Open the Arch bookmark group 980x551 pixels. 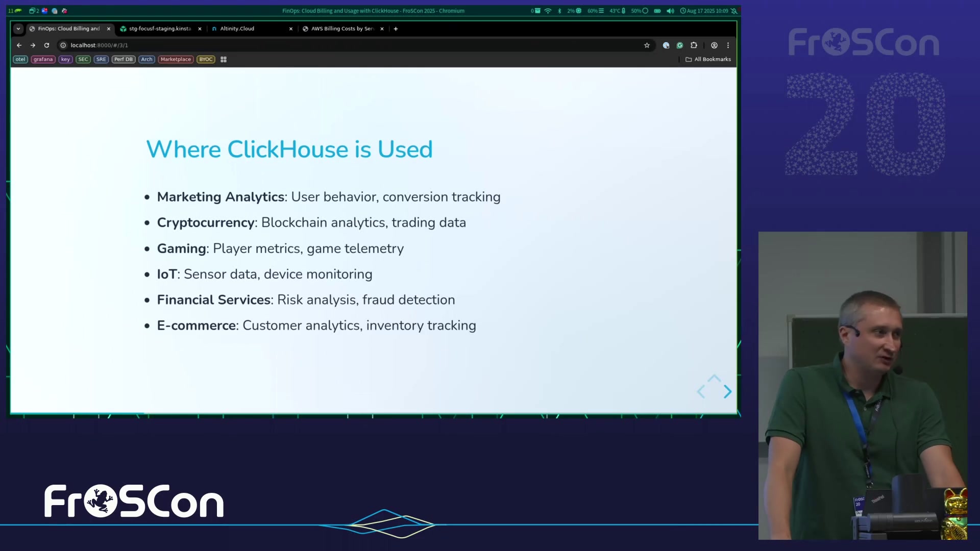pyautogui.click(x=146, y=60)
